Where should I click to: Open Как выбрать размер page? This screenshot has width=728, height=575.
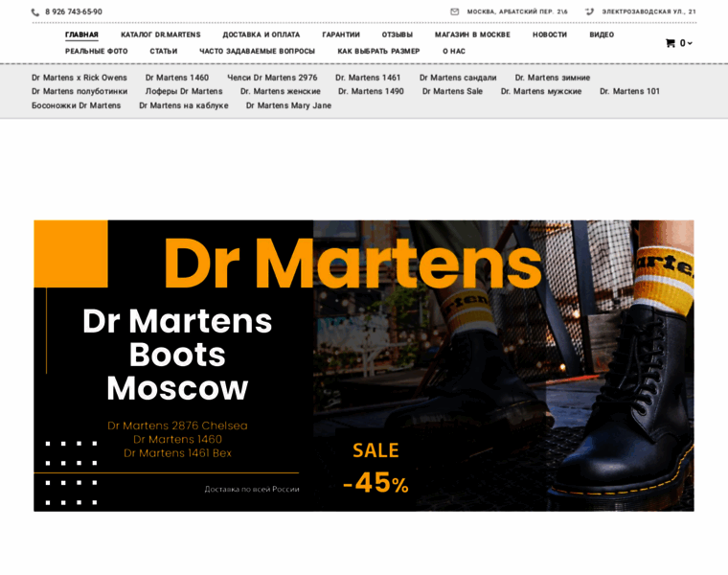379,51
